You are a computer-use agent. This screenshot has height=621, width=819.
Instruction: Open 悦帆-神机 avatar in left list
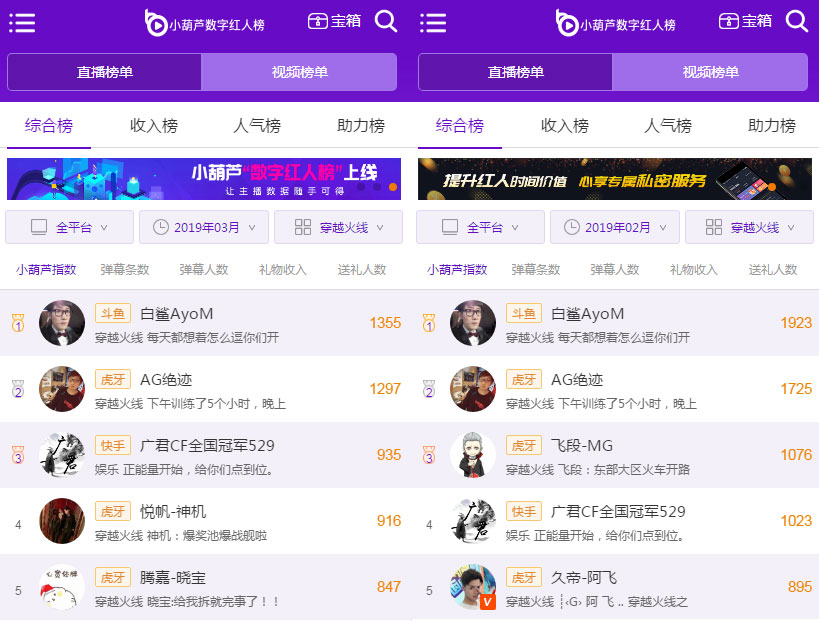(62, 521)
